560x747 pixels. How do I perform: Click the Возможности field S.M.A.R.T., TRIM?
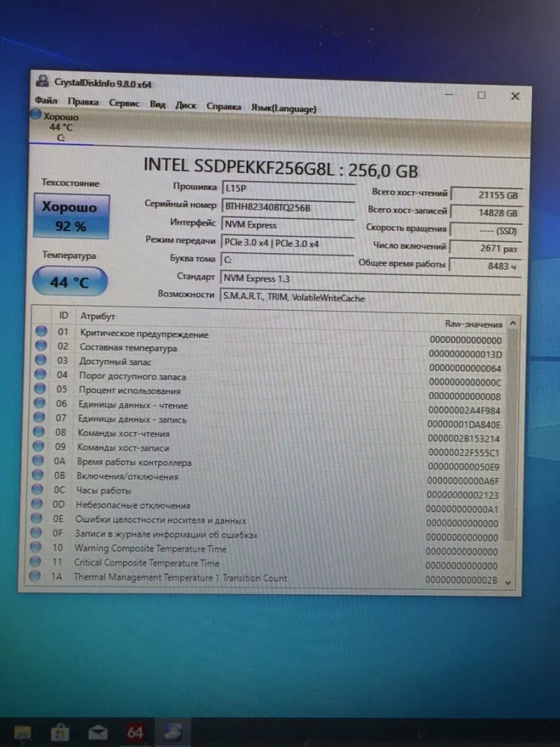[370, 298]
